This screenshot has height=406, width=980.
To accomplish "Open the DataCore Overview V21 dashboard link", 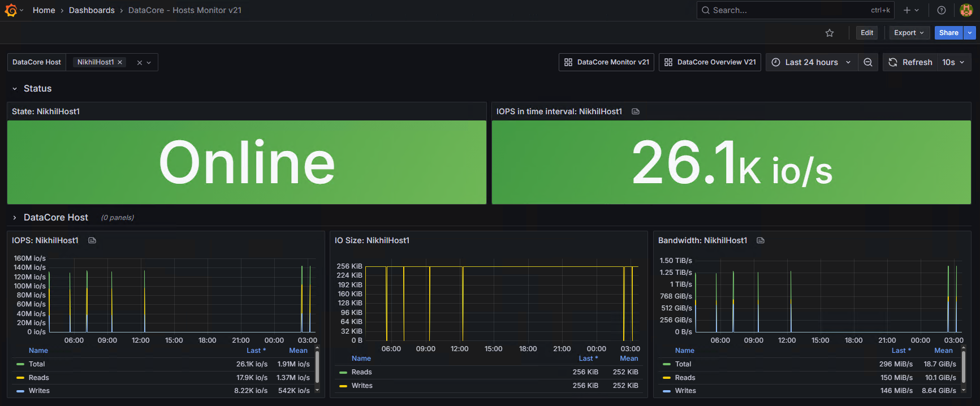I will point(710,62).
